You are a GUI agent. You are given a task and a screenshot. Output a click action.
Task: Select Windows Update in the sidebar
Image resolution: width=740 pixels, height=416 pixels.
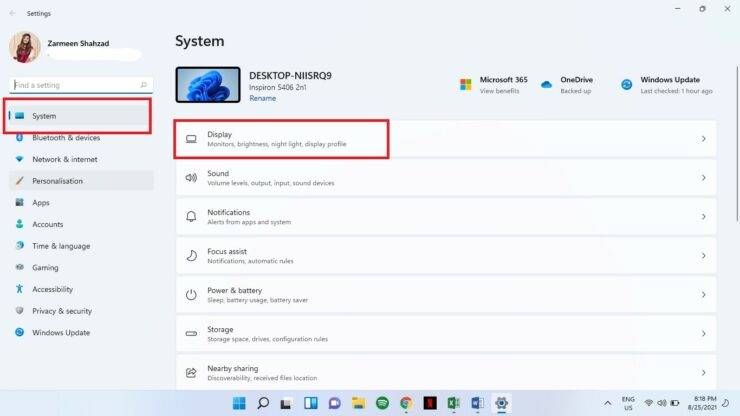pyautogui.click(x=60, y=333)
